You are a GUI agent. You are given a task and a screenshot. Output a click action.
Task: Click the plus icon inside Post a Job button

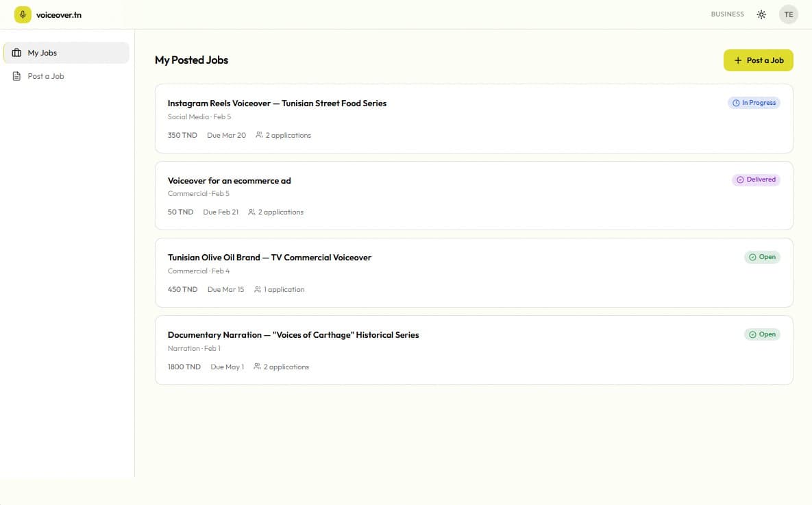(x=737, y=60)
